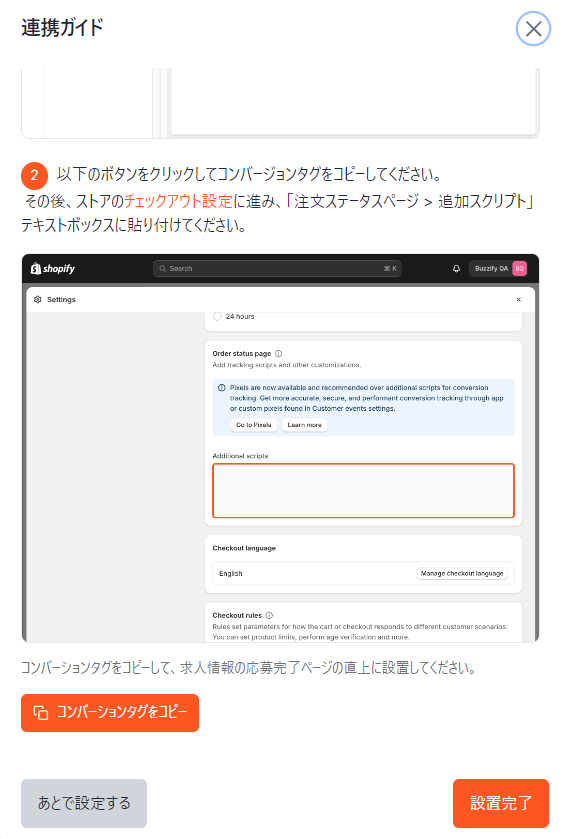Click the Order status page info icon
Screen dimensions: 564x839
point(278,354)
